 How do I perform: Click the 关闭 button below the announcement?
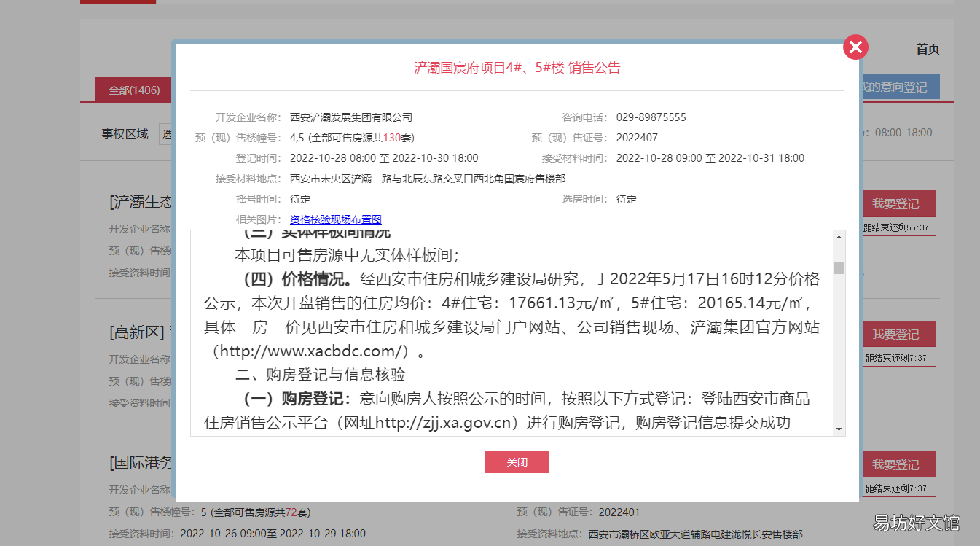(x=517, y=462)
